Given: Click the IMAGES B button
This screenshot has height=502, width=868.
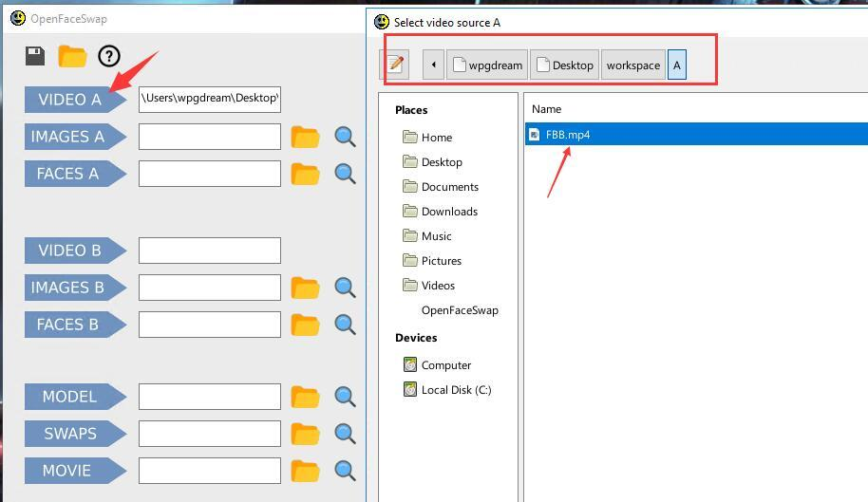Looking at the screenshot, I should pos(76,288).
